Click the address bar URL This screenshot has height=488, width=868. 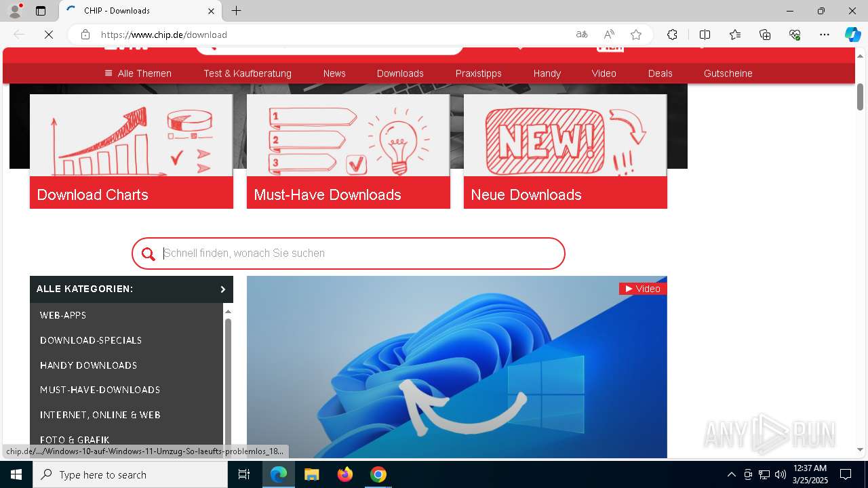(x=164, y=35)
